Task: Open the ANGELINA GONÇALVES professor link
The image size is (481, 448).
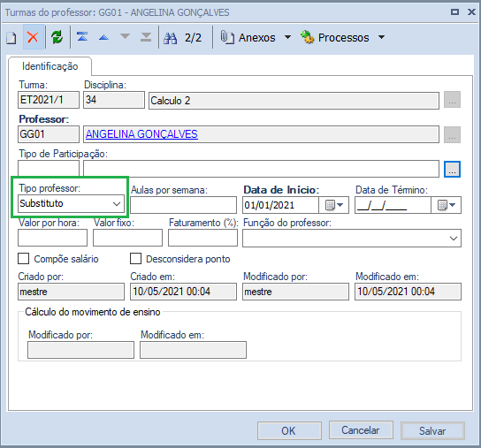Action: (x=141, y=134)
